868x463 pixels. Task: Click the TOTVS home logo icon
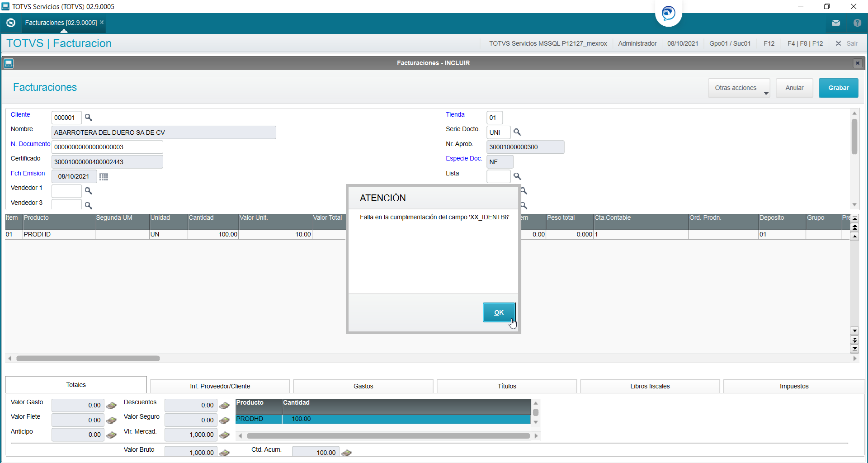point(11,23)
